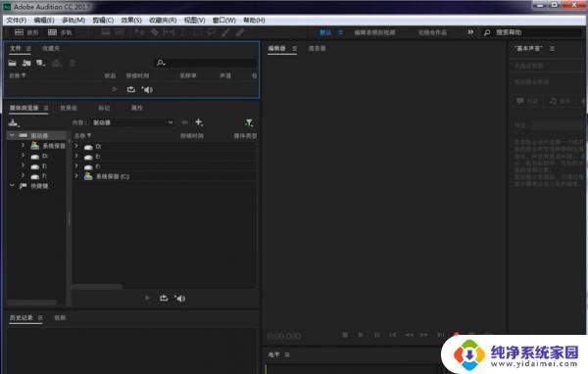This screenshot has width=588, height=374.
Task: Switch to 视频 tab
Action: [x=60, y=318]
